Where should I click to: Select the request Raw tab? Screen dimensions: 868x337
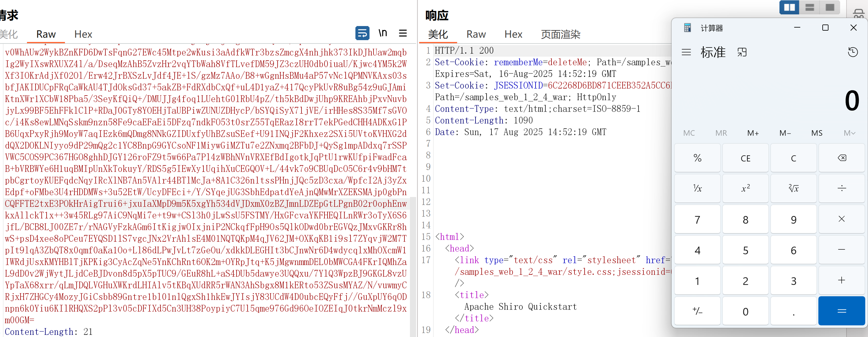tap(46, 34)
